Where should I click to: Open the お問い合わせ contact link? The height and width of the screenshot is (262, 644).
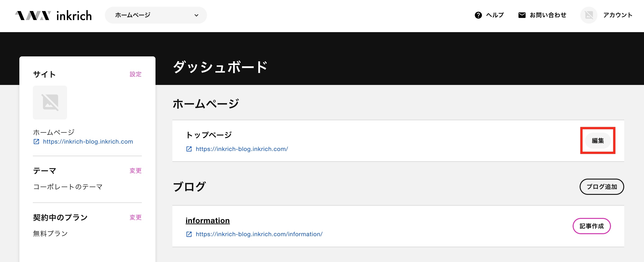pos(548,15)
